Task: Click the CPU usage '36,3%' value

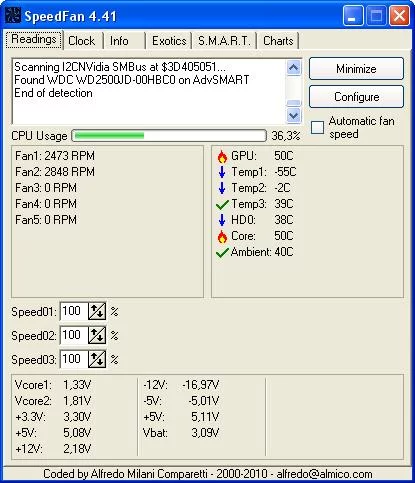Action: tap(286, 136)
